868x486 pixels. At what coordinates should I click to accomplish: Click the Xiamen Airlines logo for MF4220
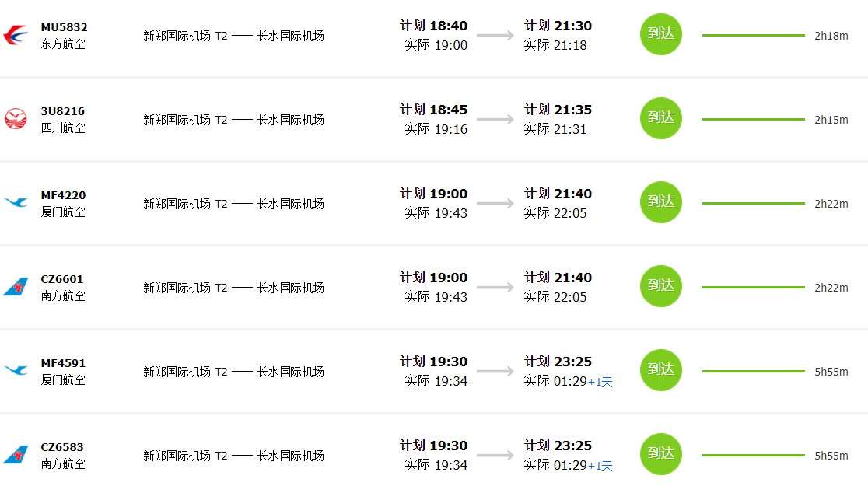point(16,203)
